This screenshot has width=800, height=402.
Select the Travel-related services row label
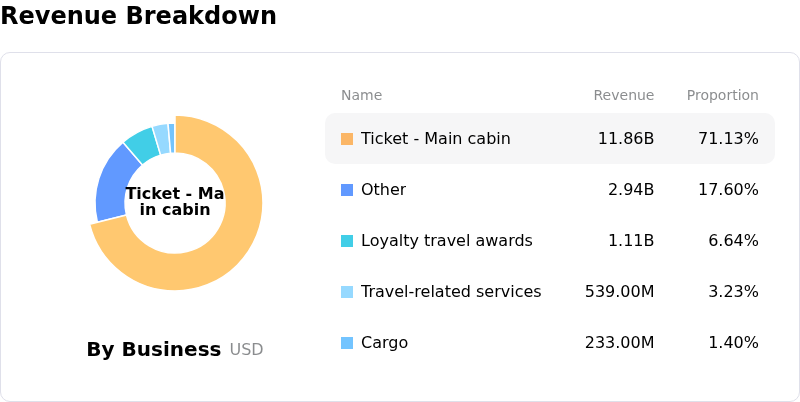click(450, 292)
